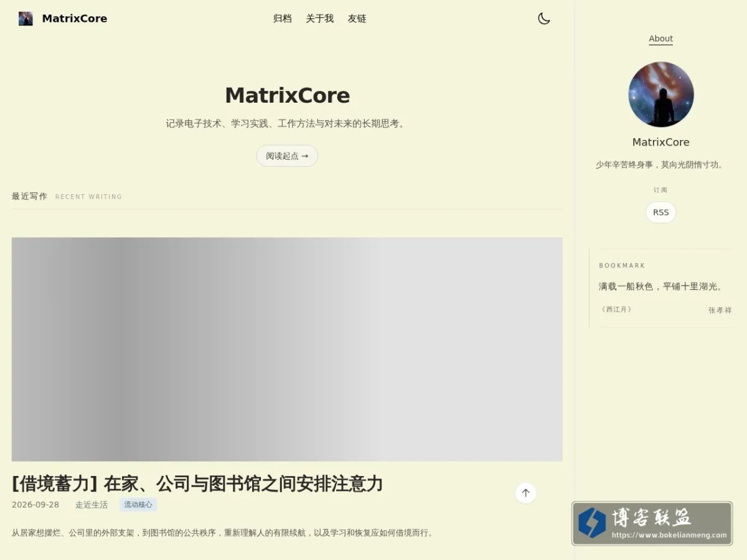Click the RSS subscribe button
Screen dimensions: 747x560
tap(660, 212)
